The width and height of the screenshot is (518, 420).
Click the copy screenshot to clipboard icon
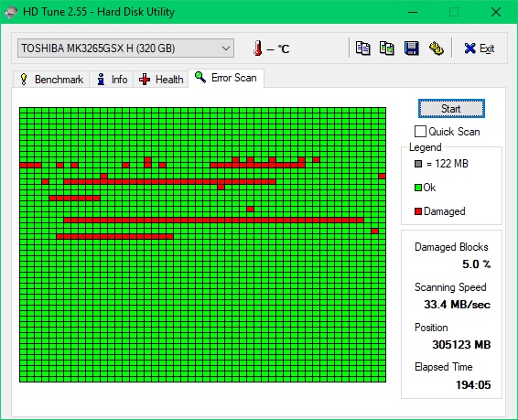(387, 48)
